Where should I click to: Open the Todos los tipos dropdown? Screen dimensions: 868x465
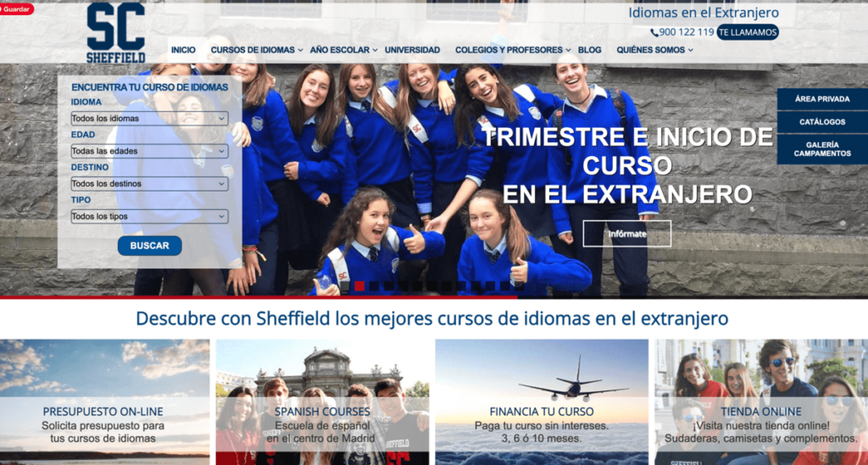149,216
